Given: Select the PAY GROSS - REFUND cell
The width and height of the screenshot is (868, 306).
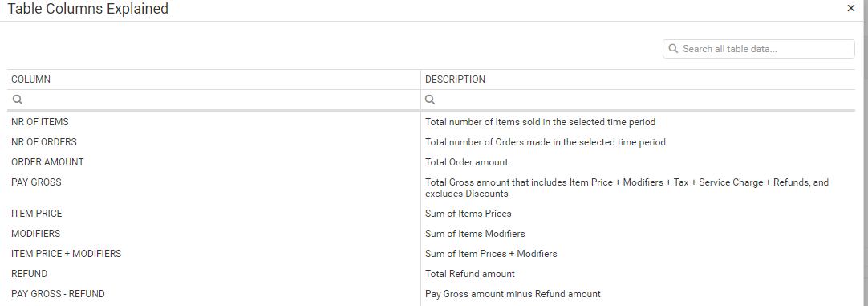Looking at the screenshot, I should tap(213, 293).
